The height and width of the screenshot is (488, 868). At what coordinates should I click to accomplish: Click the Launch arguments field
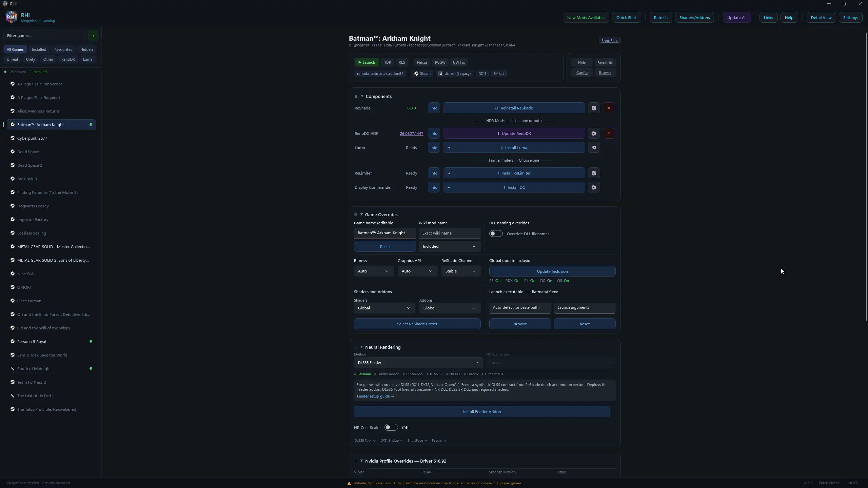click(x=585, y=308)
